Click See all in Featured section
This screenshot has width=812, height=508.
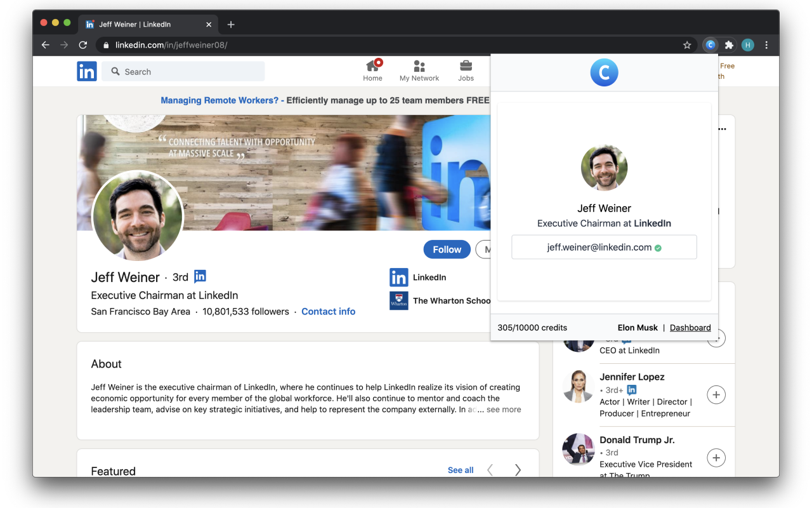click(x=461, y=470)
